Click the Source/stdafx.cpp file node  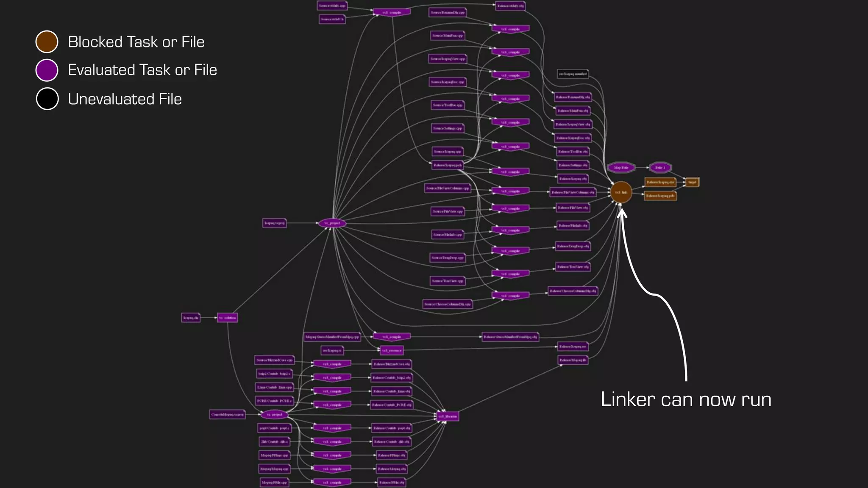point(332,6)
